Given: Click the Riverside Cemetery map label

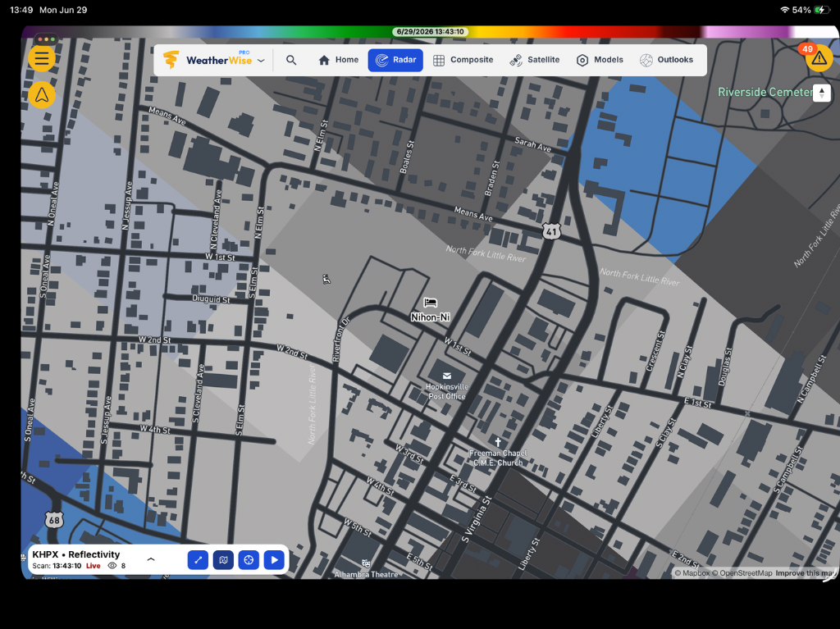Looking at the screenshot, I should [x=765, y=92].
